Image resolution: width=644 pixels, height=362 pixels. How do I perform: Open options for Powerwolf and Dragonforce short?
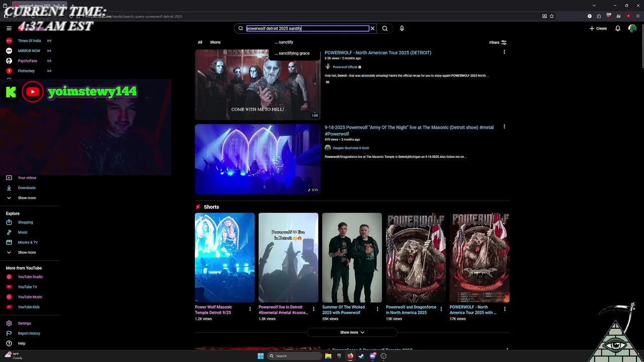[441, 309]
